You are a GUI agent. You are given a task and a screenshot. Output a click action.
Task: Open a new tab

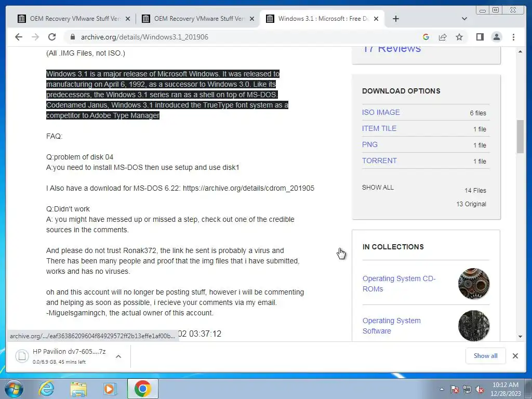tap(395, 19)
